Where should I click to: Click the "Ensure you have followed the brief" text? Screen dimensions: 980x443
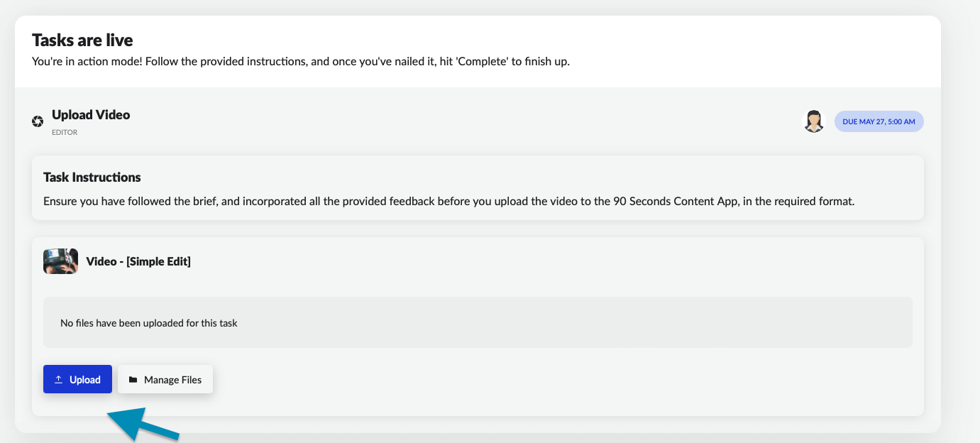pyautogui.click(x=131, y=201)
